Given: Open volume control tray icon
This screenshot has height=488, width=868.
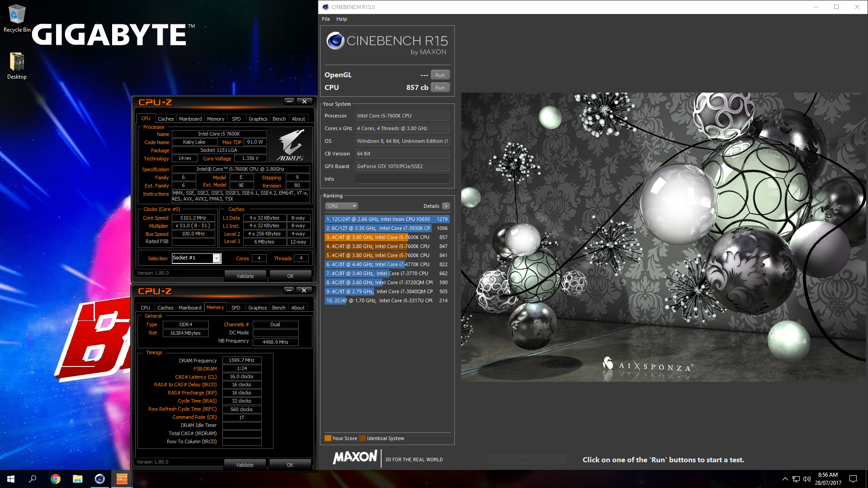Looking at the screenshot, I should pyautogui.click(x=807, y=479).
